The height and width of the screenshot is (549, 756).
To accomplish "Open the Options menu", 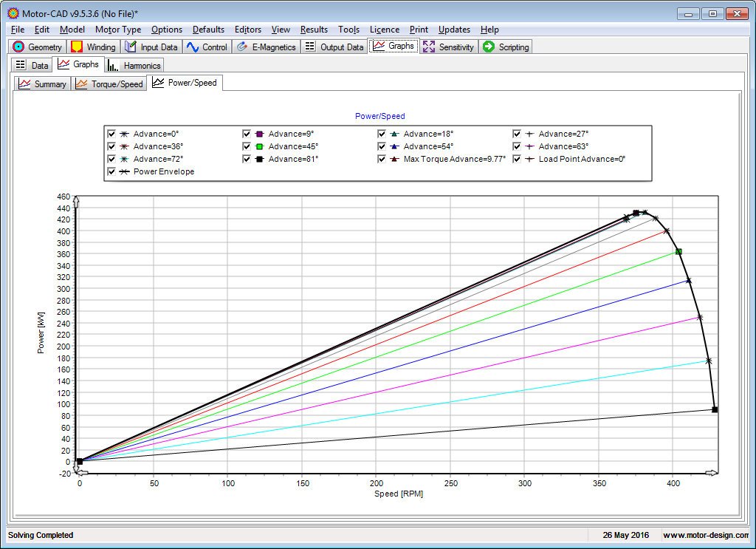I will tap(167, 30).
